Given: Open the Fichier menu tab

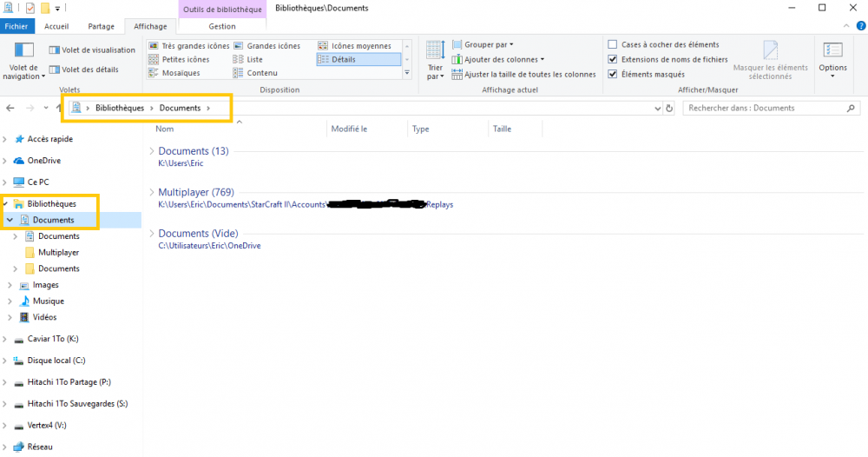Looking at the screenshot, I should (16, 27).
